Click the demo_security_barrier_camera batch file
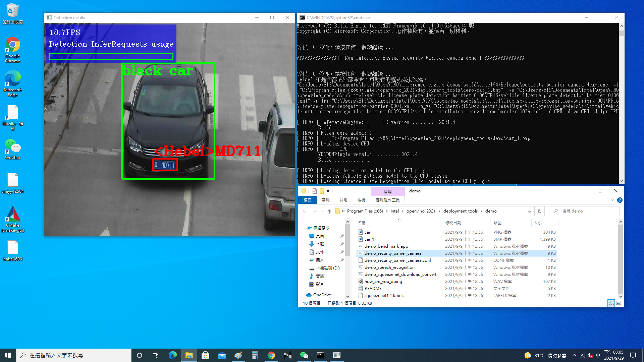Viewport: 644px width, 362px height. coord(393,253)
